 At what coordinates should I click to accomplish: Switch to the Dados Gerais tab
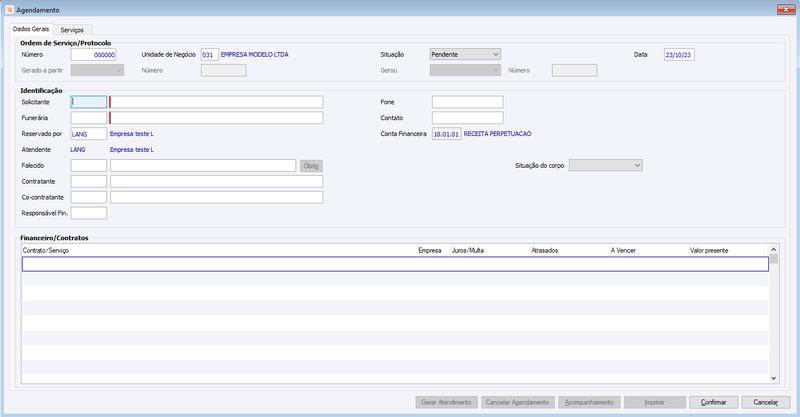click(x=31, y=29)
